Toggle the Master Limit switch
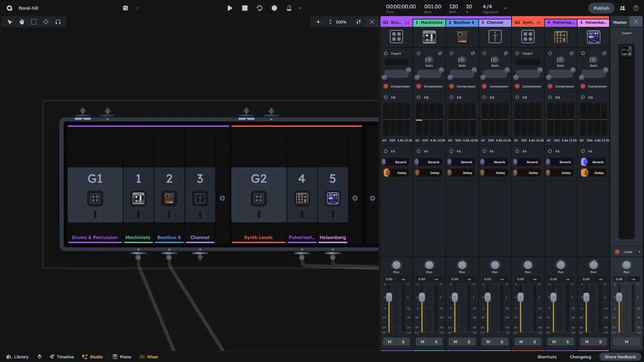 click(x=617, y=252)
